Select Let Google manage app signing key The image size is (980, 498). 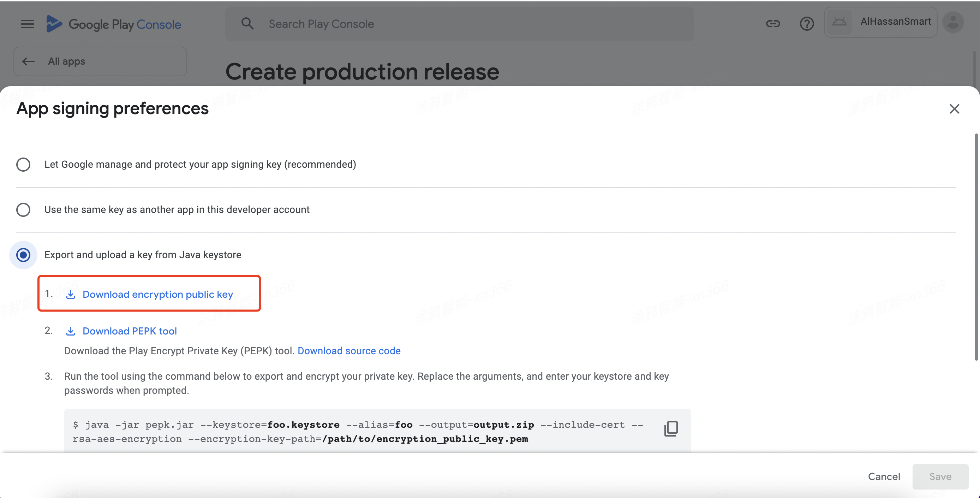(x=23, y=165)
